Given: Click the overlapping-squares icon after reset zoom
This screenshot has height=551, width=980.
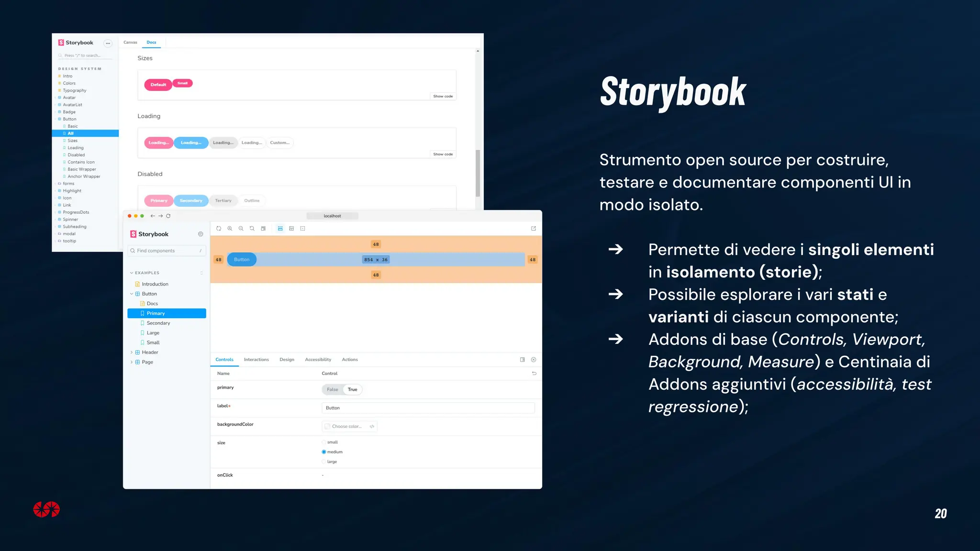Looking at the screenshot, I should pyautogui.click(x=263, y=229).
